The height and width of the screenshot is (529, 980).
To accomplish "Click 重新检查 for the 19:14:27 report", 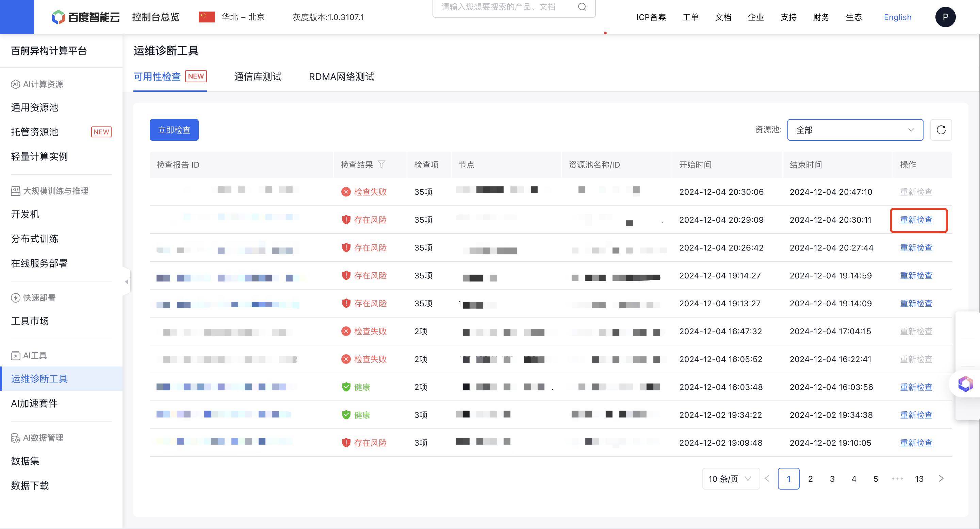I will pyautogui.click(x=916, y=275).
